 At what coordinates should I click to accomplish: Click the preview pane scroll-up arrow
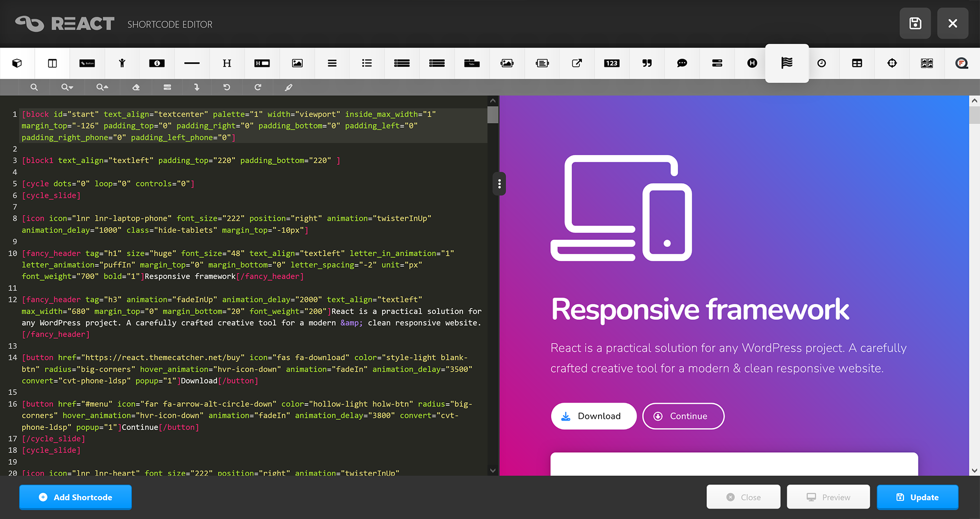(974, 101)
